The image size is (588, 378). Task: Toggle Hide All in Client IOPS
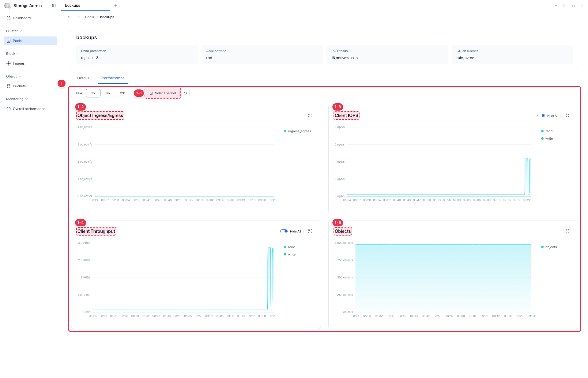541,115
